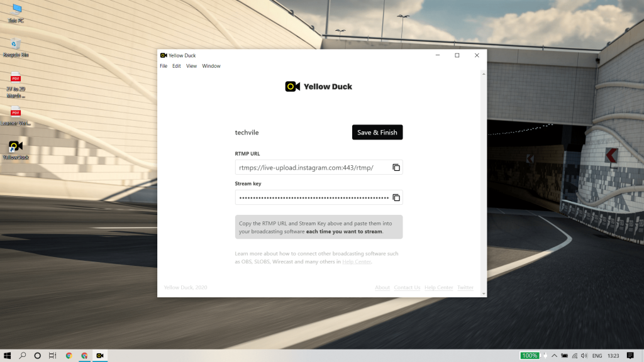Maximize the Yellow Duck window

pos(457,55)
